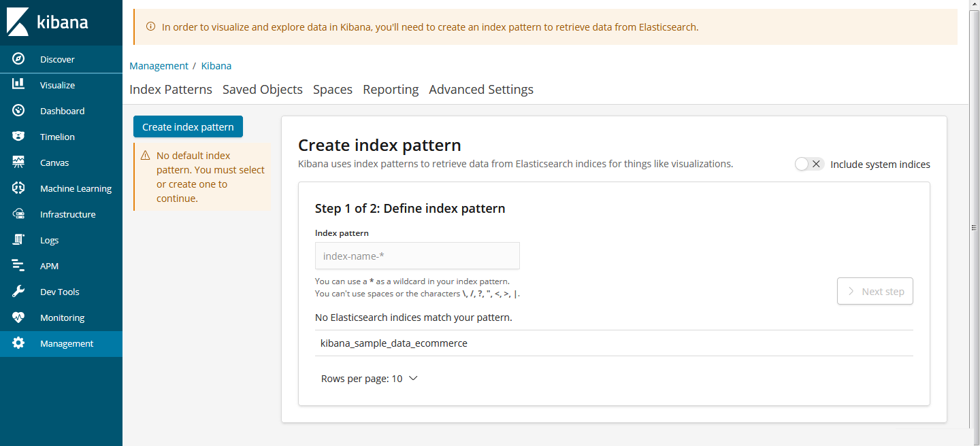
Task: Click the Kibana logo
Action: 48,22
